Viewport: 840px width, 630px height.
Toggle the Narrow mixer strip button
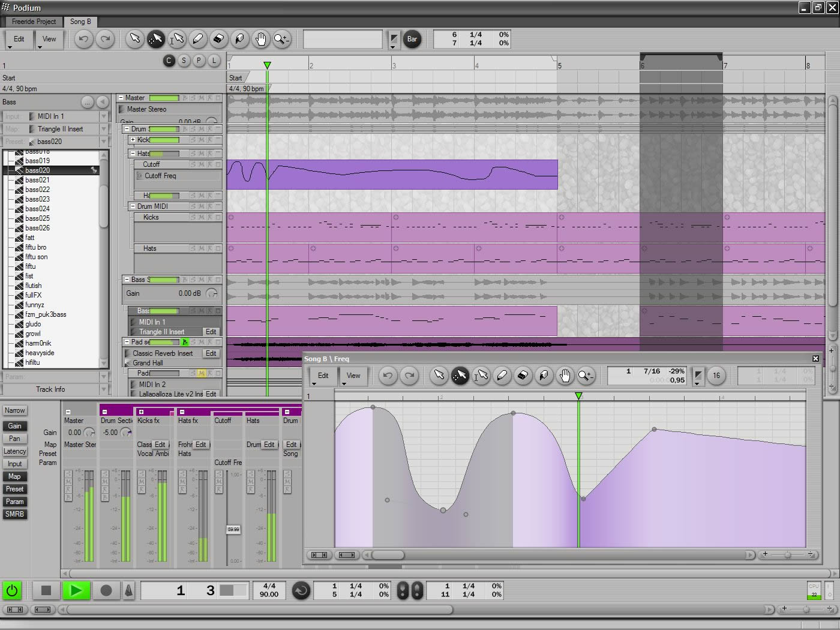[14, 410]
